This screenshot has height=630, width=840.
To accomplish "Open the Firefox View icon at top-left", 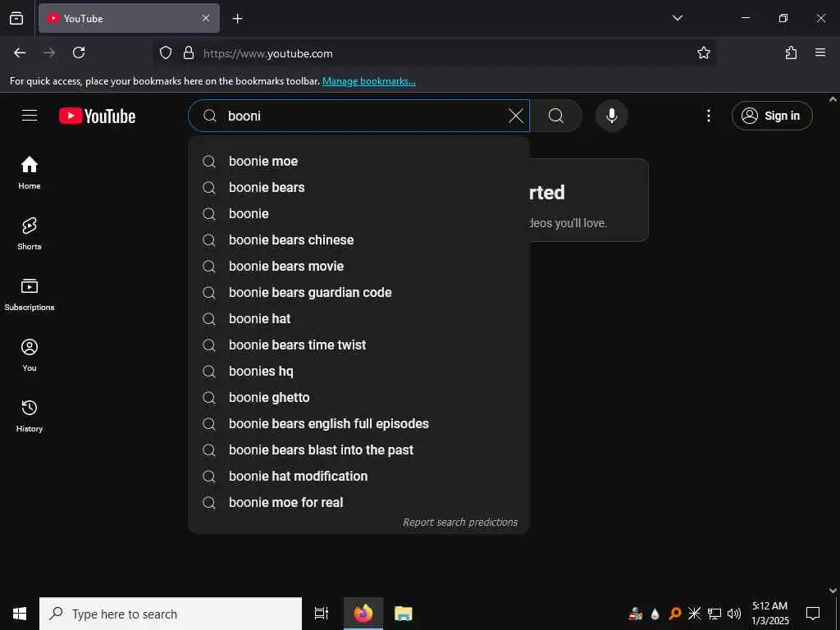I will click(x=16, y=19).
